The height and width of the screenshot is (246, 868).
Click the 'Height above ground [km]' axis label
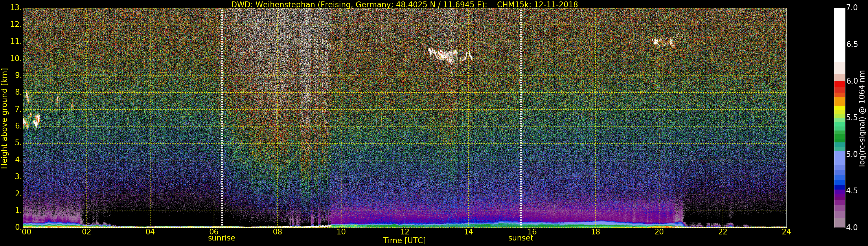click(4, 118)
